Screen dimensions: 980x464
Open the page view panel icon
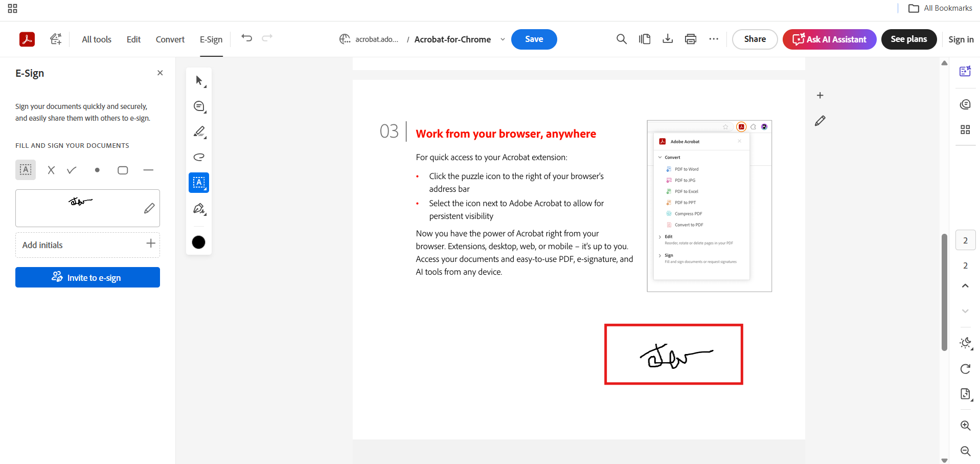[x=645, y=39]
